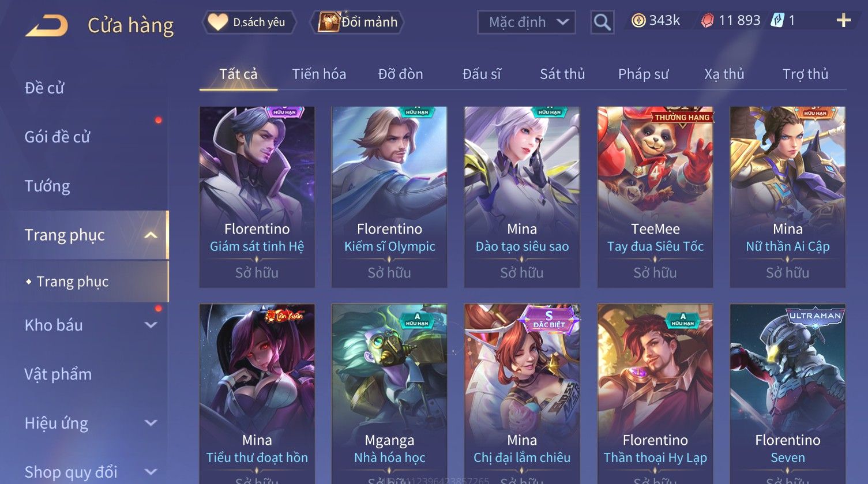This screenshot has height=484, width=868.
Task: Collapse the Trang phục sidebar section
Action: coord(151,235)
